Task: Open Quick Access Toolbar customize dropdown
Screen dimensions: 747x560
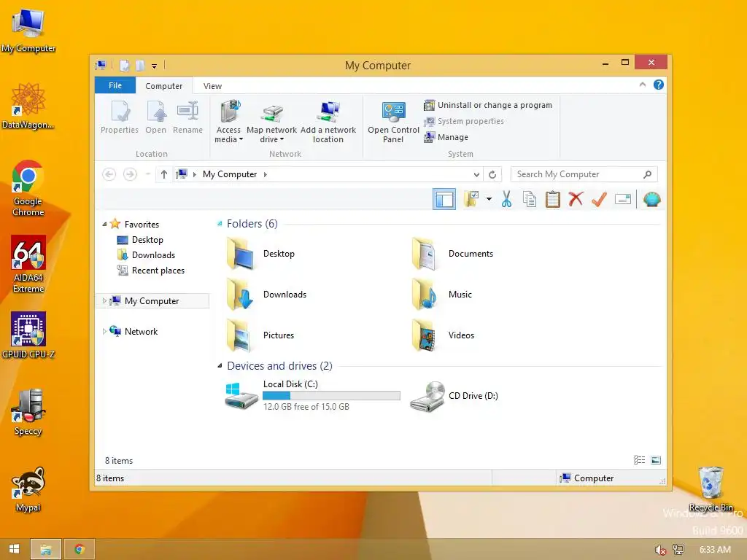Action: [x=155, y=66]
